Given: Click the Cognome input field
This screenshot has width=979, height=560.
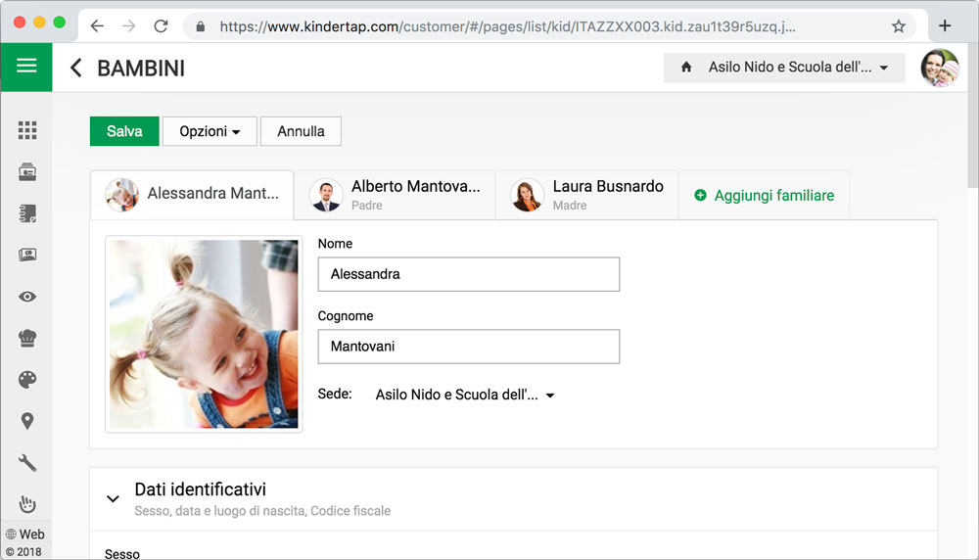Looking at the screenshot, I should (x=468, y=347).
